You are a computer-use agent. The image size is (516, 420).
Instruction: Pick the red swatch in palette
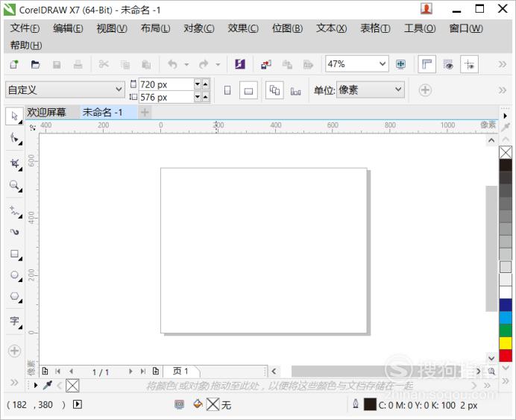click(x=506, y=356)
